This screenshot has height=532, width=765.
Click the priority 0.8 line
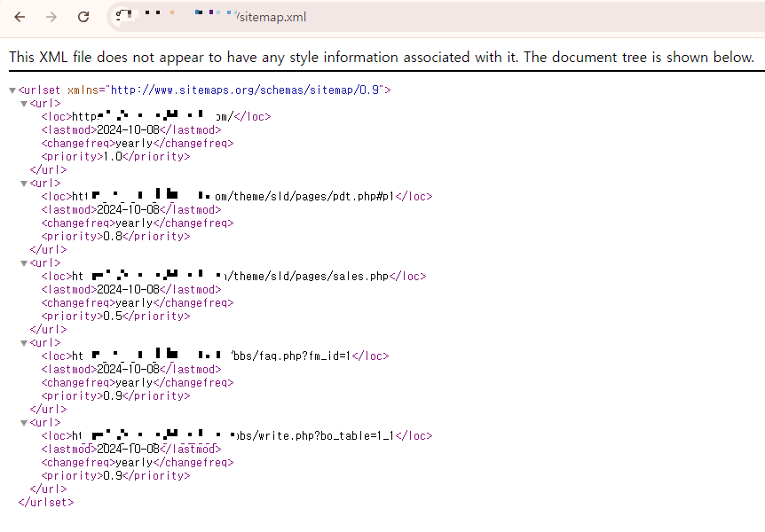click(115, 237)
